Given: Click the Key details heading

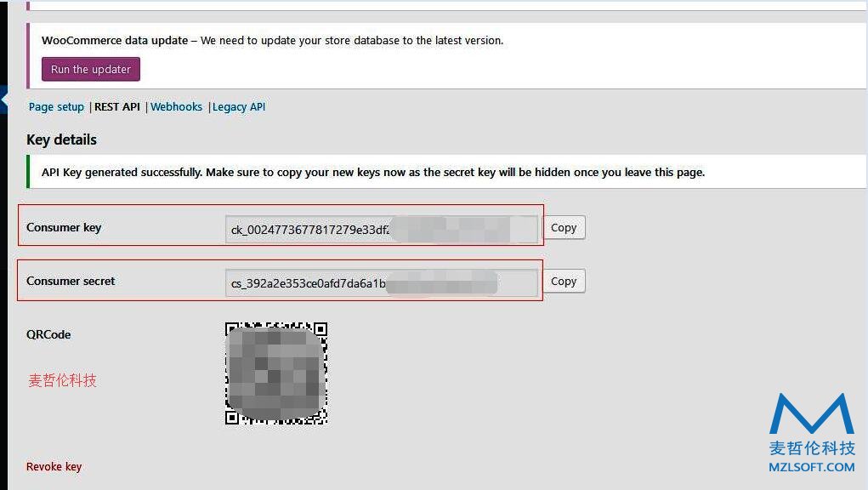Looking at the screenshot, I should 61,140.
